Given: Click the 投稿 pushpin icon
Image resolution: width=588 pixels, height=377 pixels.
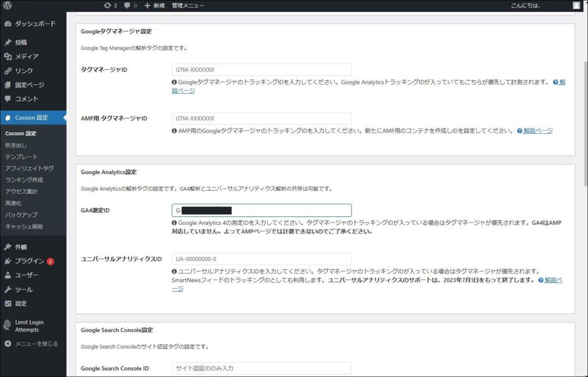Looking at the screenshot, I should click(x=8, y=42).
